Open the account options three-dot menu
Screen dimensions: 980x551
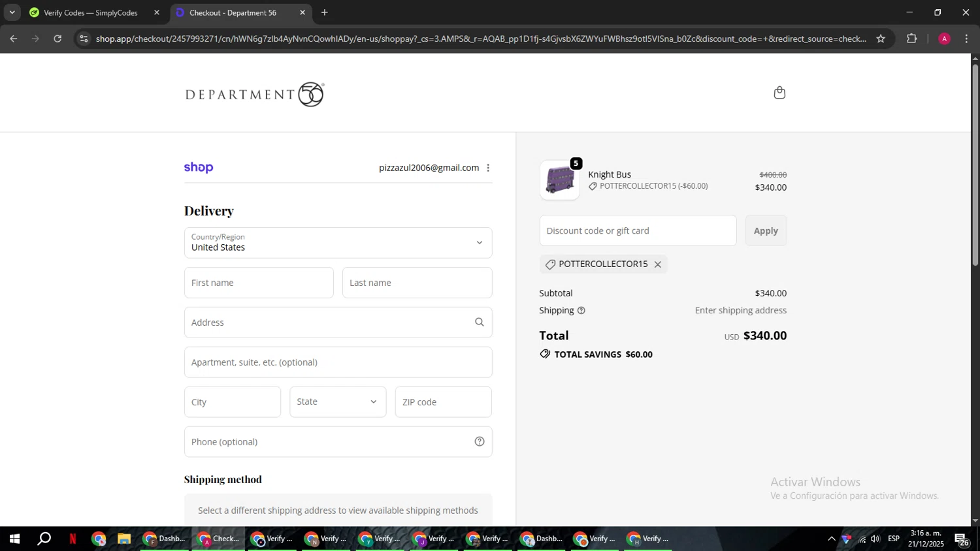(488, 168)
